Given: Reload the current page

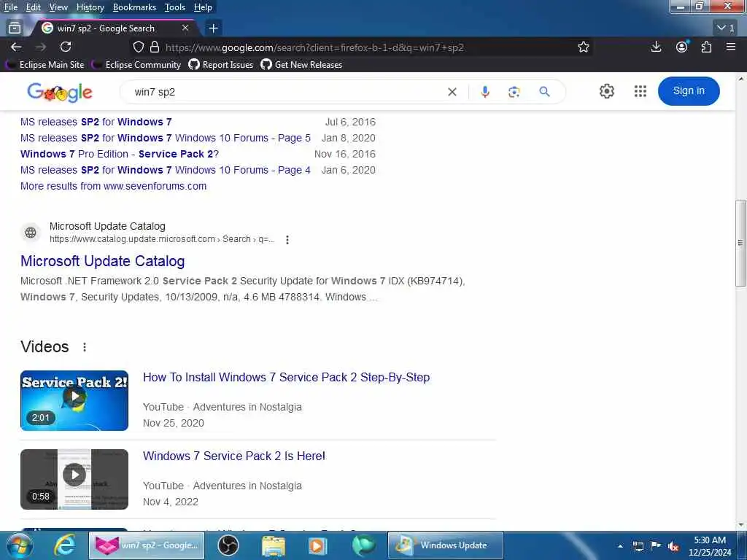Looking at the screenshot, I should [66, 47].
